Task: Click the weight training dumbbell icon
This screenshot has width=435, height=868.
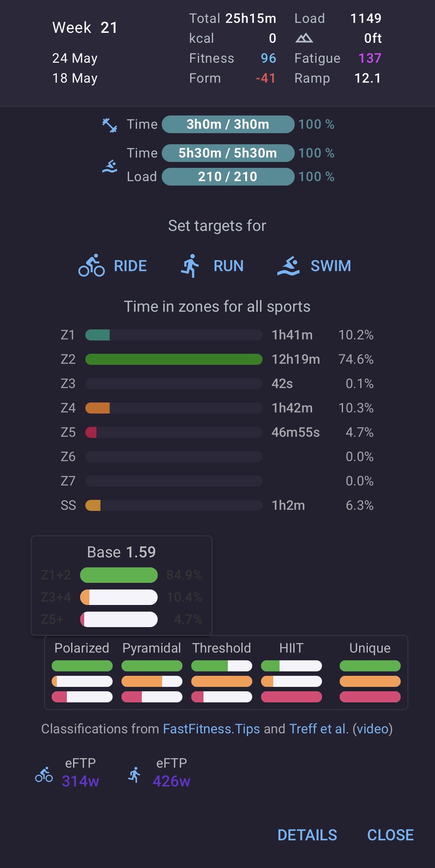Action: coord(110,125)
